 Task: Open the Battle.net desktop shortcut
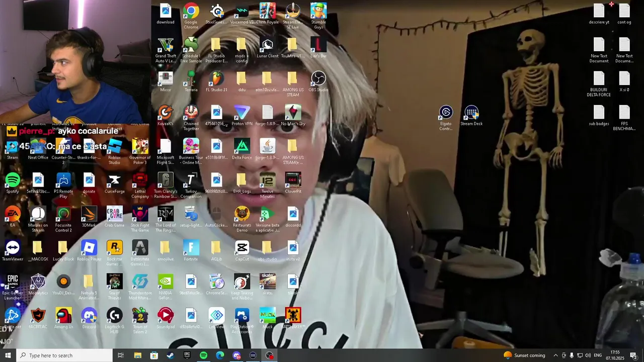pyautogui.click(x=13, y=318)
